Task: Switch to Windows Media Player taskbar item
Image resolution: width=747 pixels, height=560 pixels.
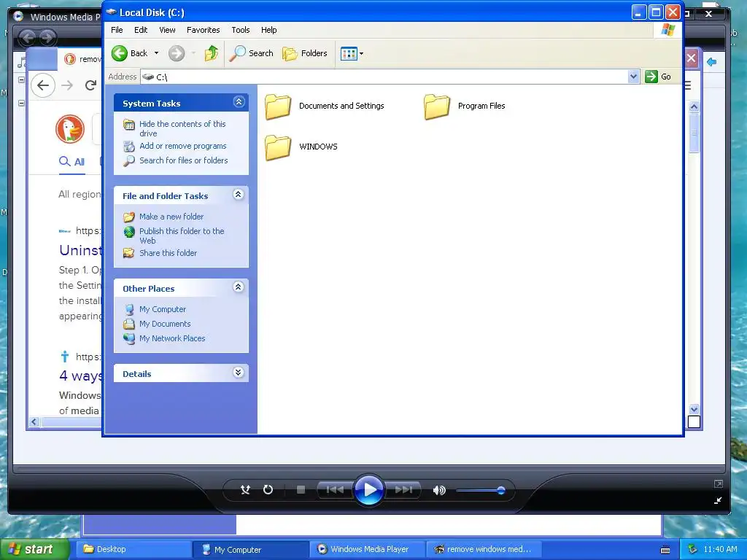Action: coord(367,550)
